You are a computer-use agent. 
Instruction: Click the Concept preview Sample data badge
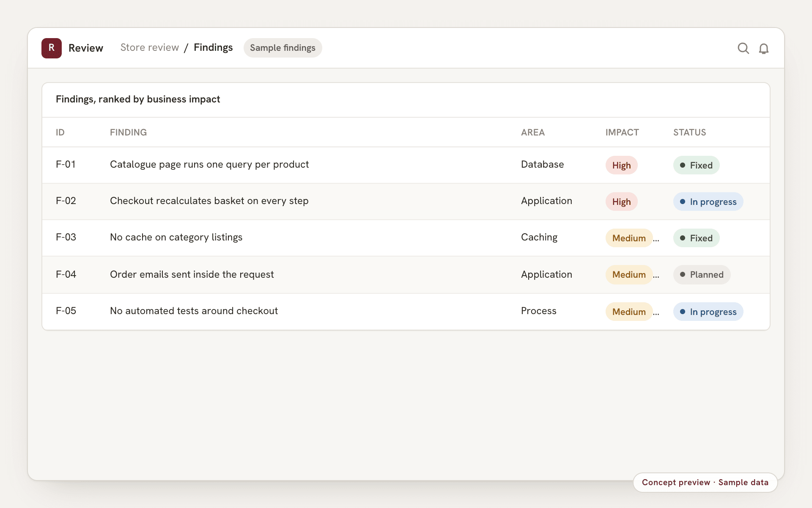pos(705,482)
